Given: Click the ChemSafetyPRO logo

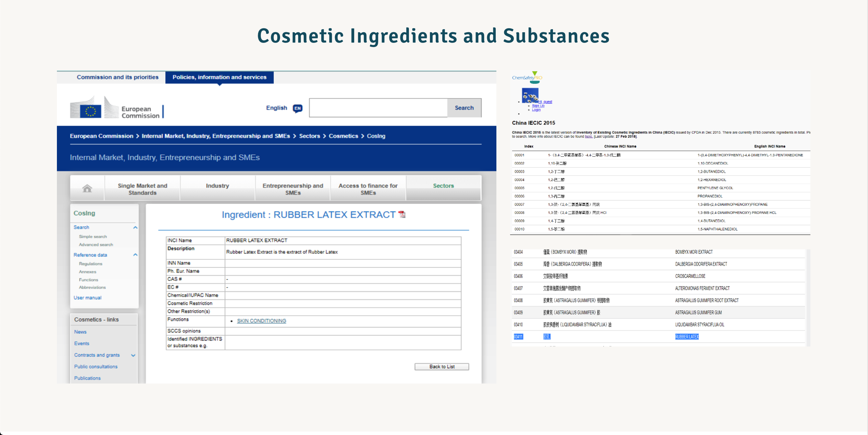Looking at the screenshot, I should (x=527, y=78).
